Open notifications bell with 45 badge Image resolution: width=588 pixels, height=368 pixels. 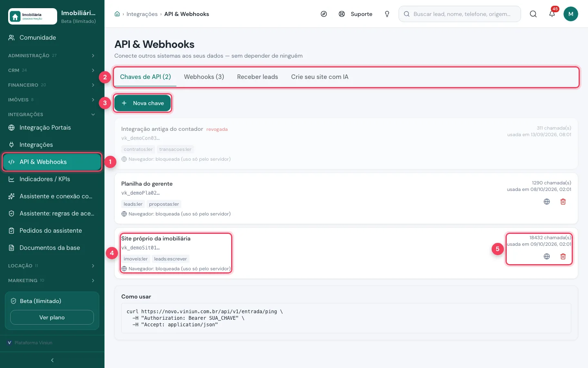tap(552, 13)
